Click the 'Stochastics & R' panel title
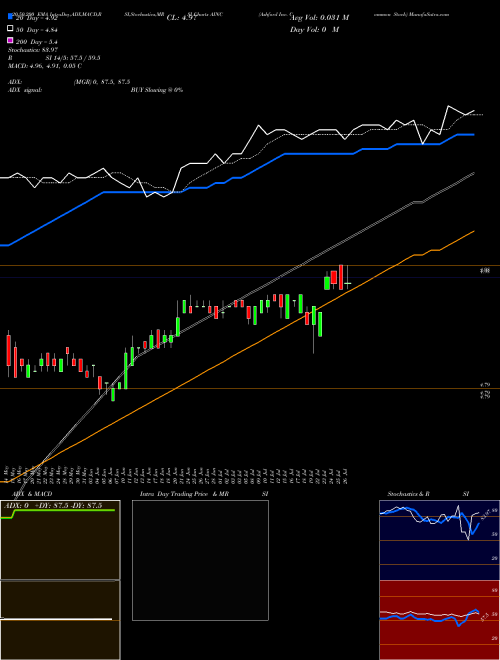 (x=409, y=494)
